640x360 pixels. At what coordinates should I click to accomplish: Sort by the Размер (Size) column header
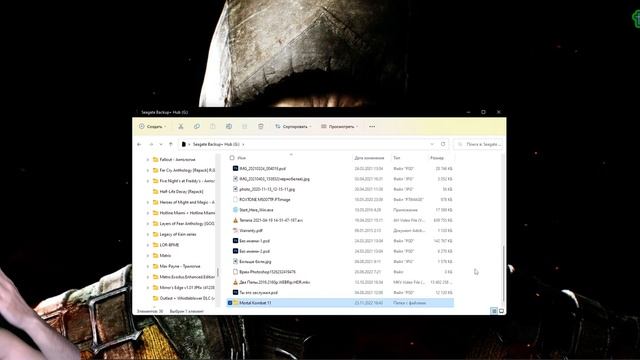(437, 158)
